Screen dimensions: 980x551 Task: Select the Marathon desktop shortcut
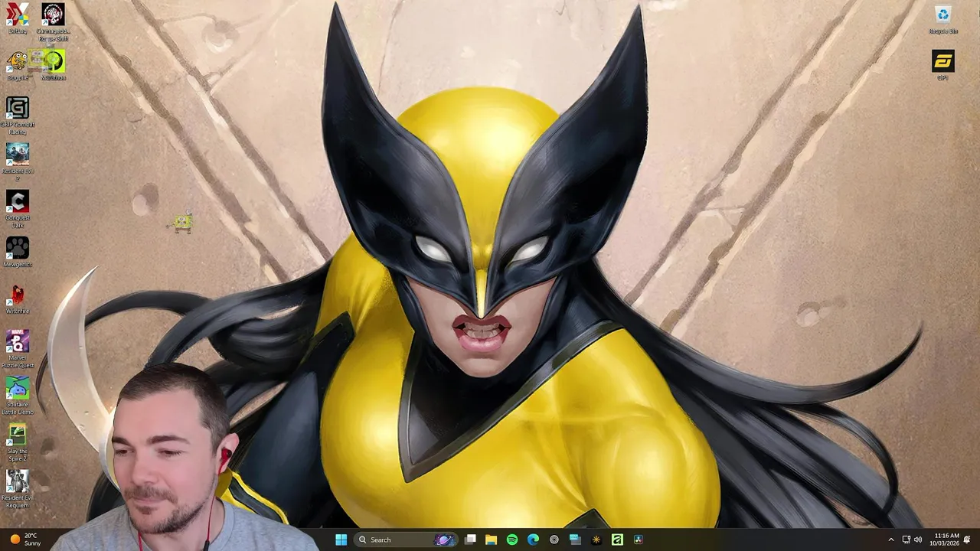pos(53,65)
